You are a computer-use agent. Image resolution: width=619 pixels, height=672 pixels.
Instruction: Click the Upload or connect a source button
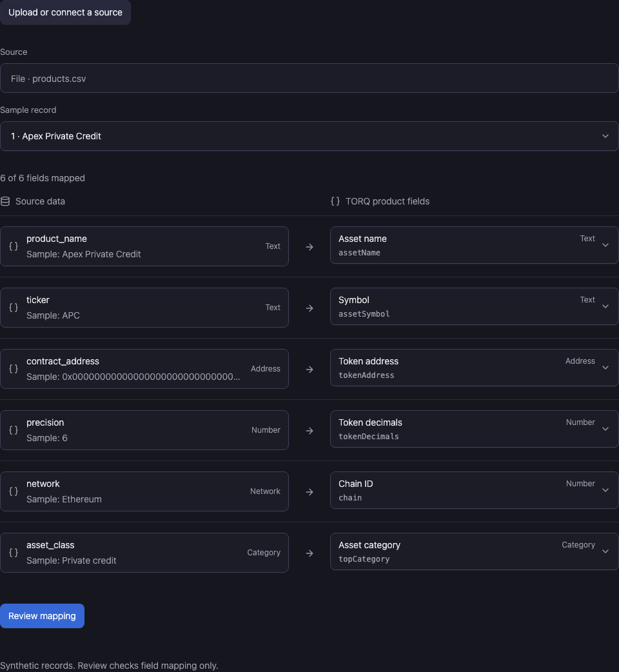click(65, 12)
